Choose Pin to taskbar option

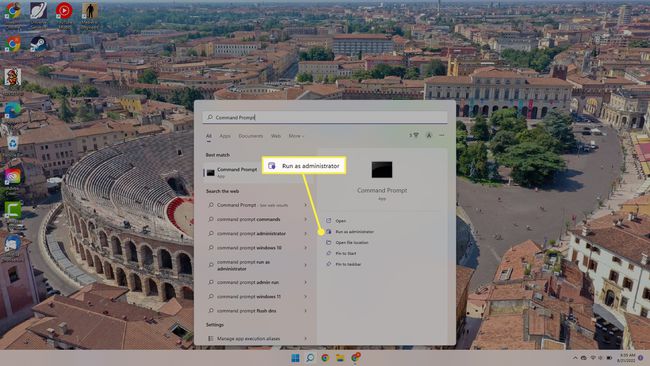pyautogui.click(x=344, y=264)
